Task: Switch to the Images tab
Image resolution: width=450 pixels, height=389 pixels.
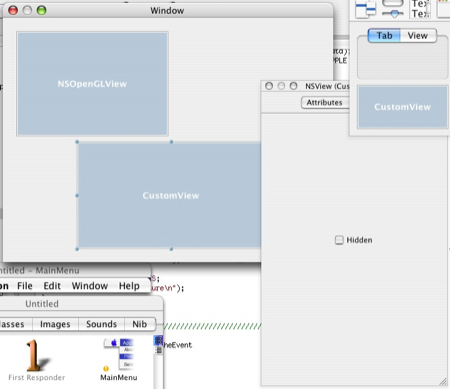Action: 55,324
